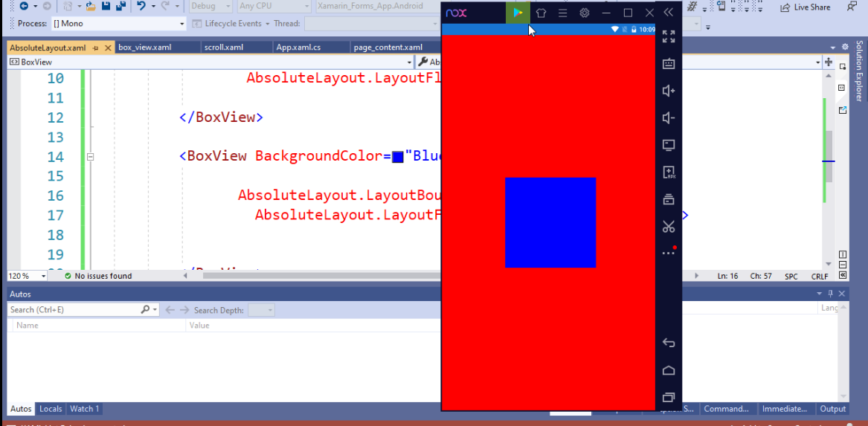Image resolution: width=868 pixels, height=426 pixels.
Task: Open the Immediate window tab
Action: tap(785, 409)
